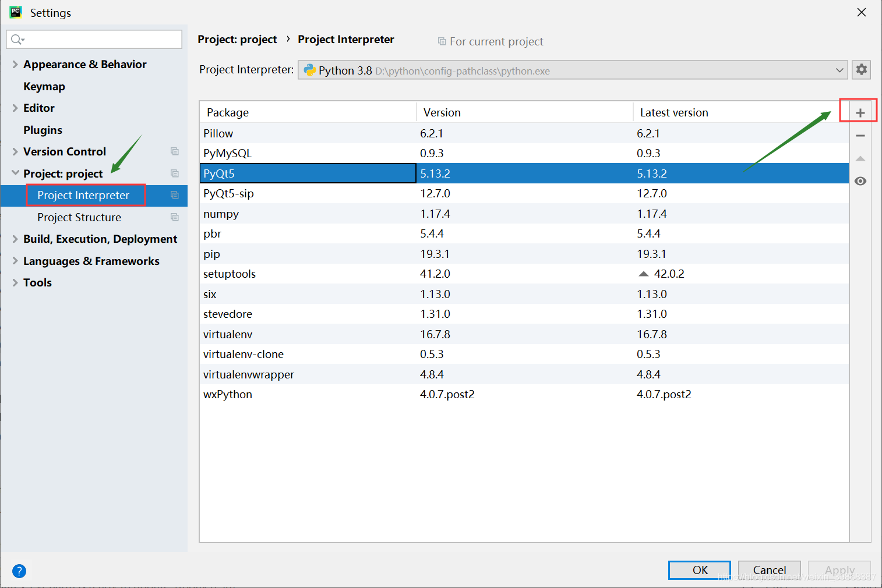Viewport: 882px width, 588px height.
Task: Select the PyQt5 package row
Action: [x=524, y=173]
